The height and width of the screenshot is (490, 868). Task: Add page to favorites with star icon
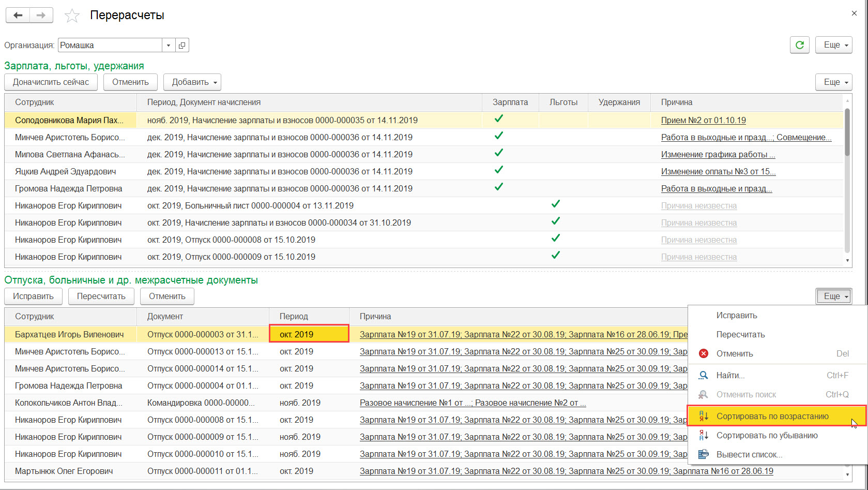(72, 16)
